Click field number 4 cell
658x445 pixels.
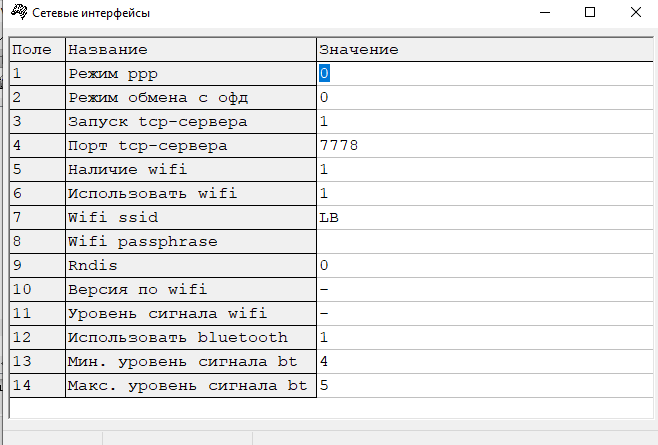coord(37,145)
